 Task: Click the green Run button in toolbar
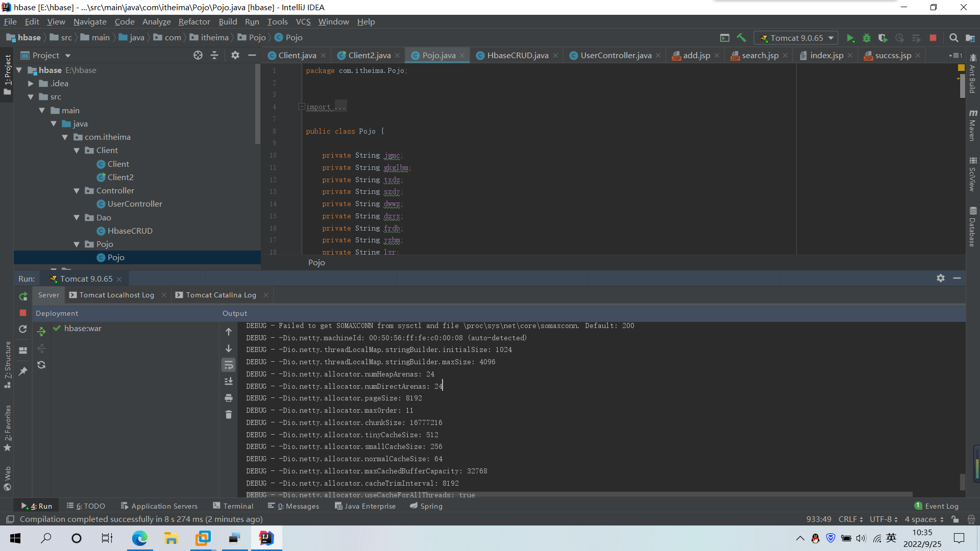850,38
